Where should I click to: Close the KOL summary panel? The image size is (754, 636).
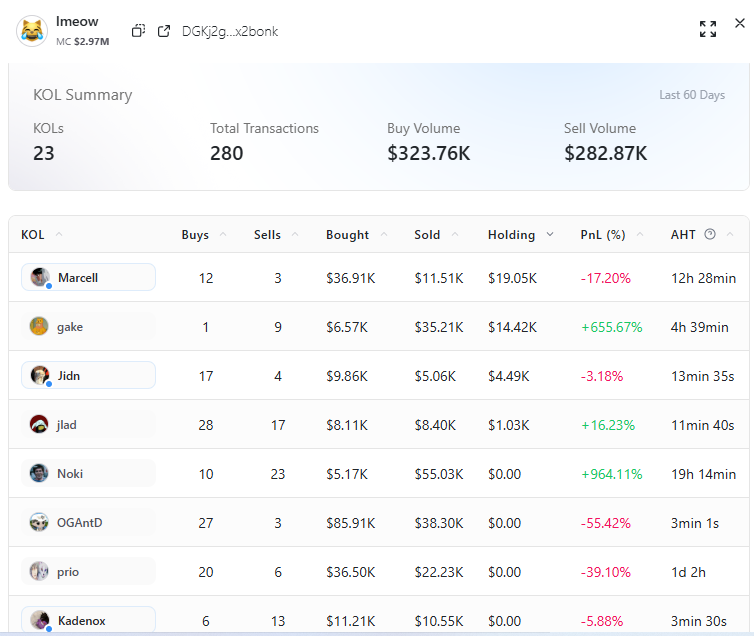[740, 23]
